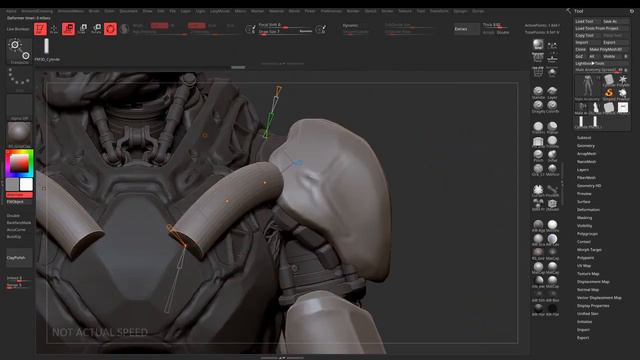Select the Cylinder3D tool thumbnail
The image size is (640, 360).
[609, 80]
